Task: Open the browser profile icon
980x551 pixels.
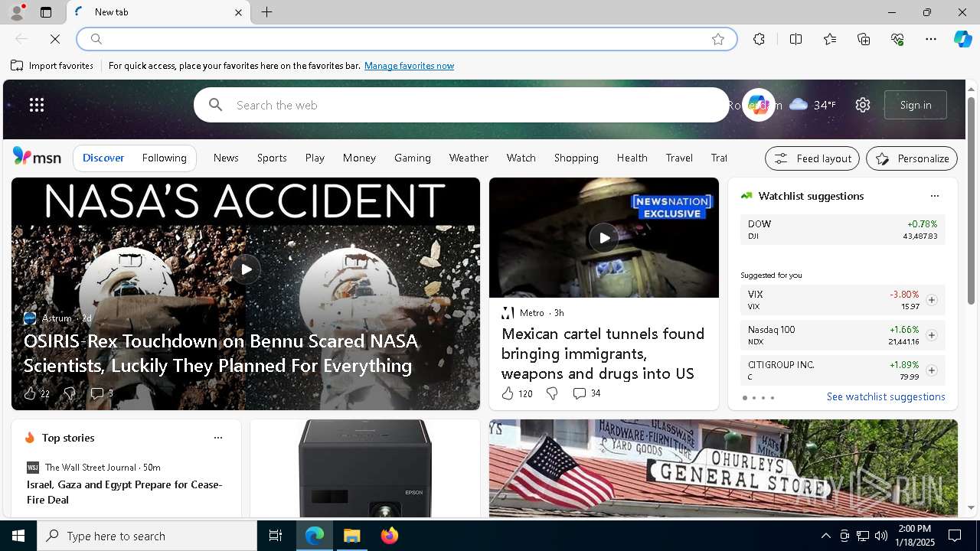Action: pos(17,12)
